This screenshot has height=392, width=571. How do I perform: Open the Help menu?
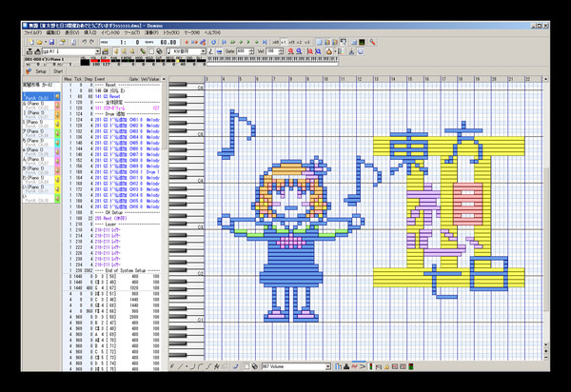[212, 32]
